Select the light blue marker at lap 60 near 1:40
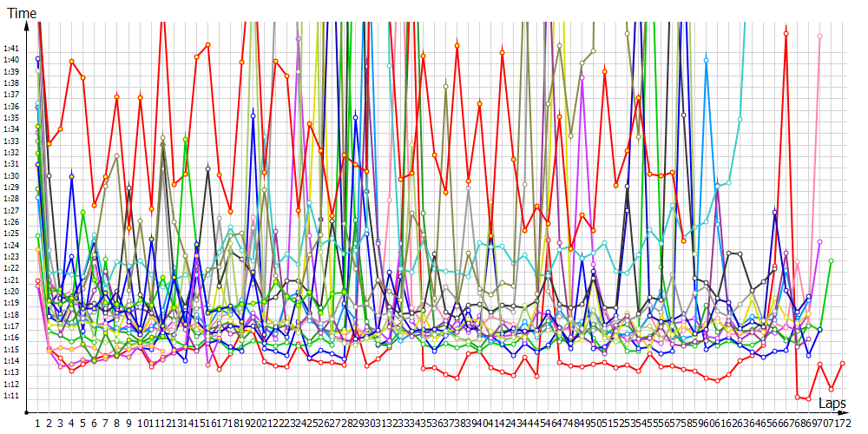 (707, 60)
